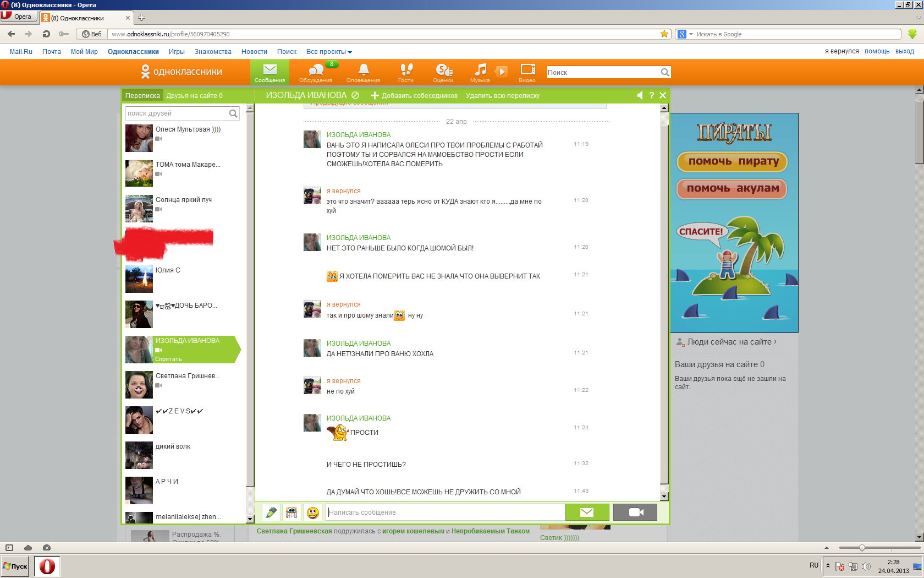Viewport: 924px width, 578px height.
Task: Switch to the Переписка tab
Action: (x=142, y=96)
